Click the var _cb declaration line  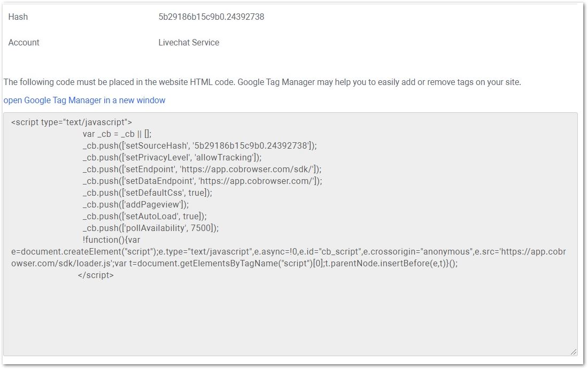117,134
